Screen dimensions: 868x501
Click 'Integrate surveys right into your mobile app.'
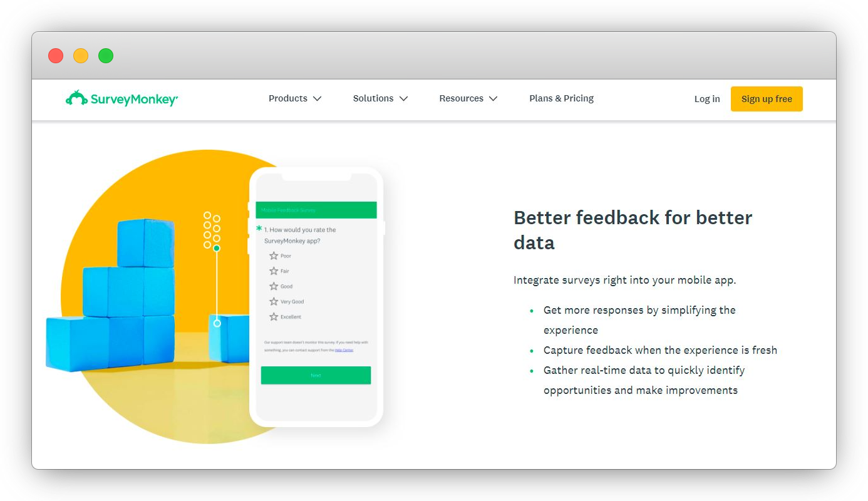pos(625,280)
